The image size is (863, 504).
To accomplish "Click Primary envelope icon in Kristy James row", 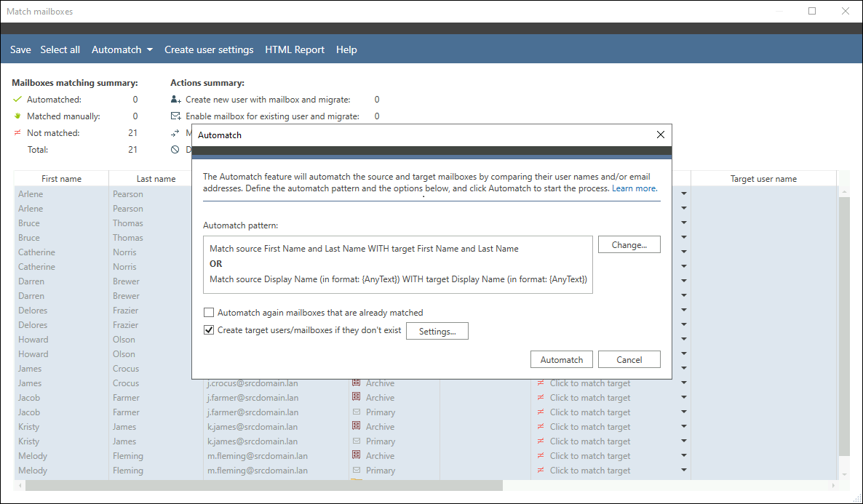I will (357, 441).
